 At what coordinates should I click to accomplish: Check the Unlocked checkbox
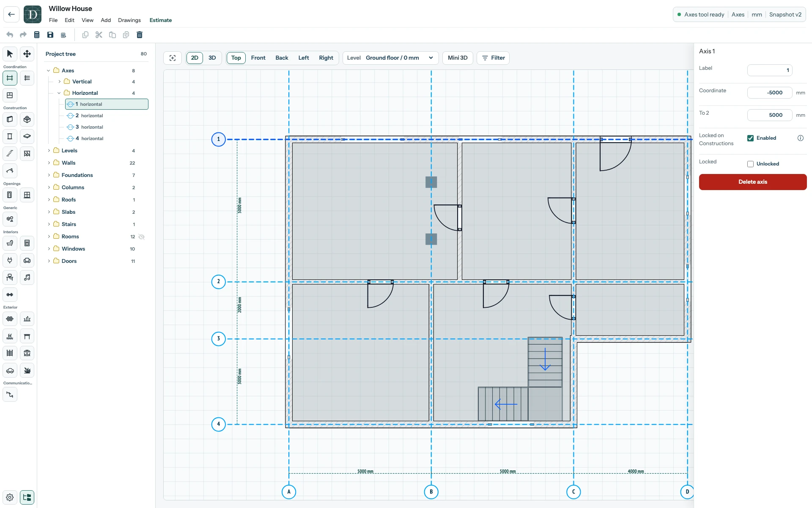point(750,164)
